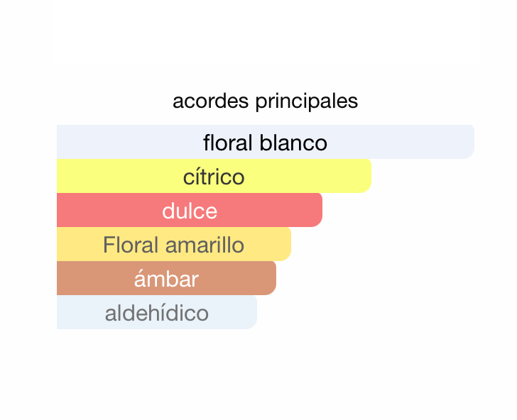Click the rounded end of the dulce bar
The width and height of the screenshot is (517, 420).
(x=315, y=210)
